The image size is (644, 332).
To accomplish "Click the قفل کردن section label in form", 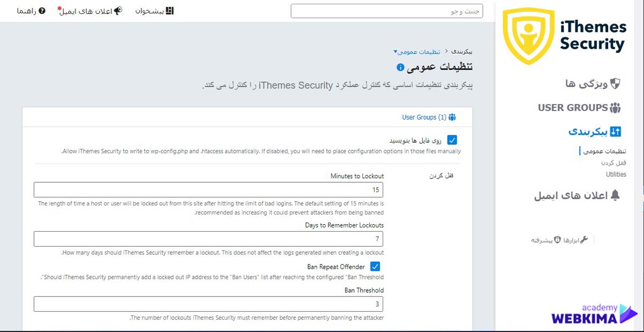I will (442, 176).
